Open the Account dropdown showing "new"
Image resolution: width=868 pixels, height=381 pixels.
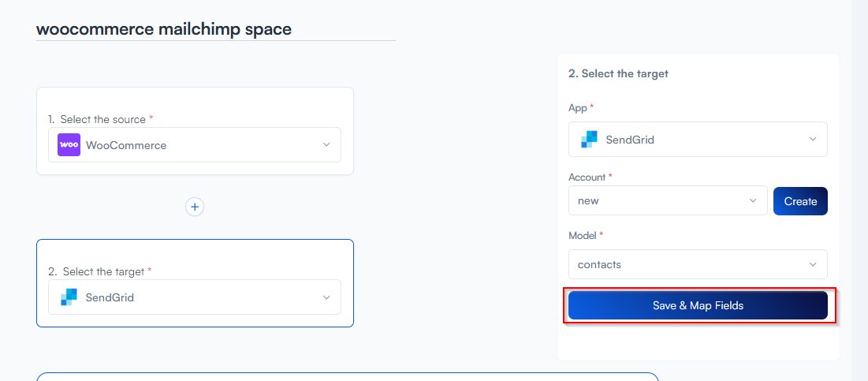(x=667, y=200)
